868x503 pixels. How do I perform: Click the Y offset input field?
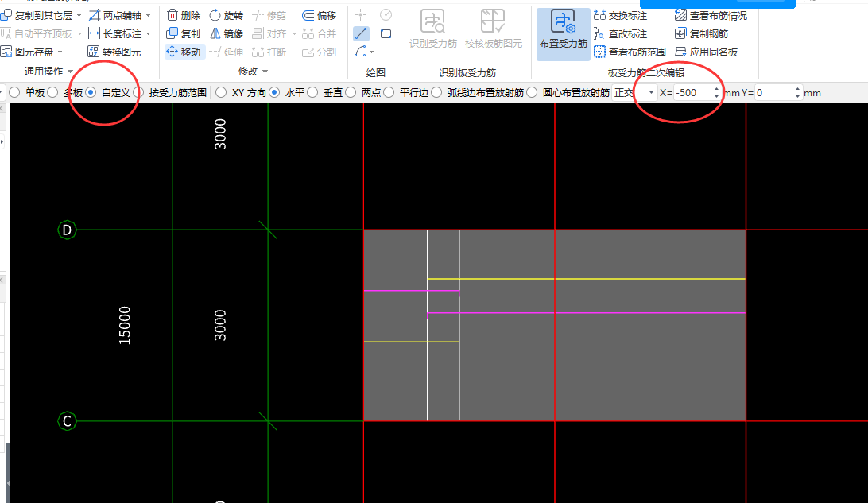coord(774,93)
